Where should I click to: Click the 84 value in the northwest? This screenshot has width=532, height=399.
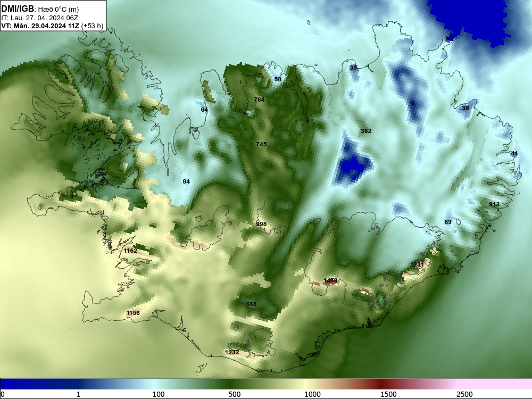pos(186,181)
